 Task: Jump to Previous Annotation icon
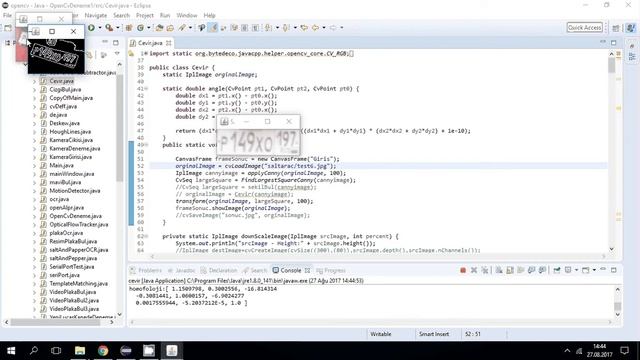click(286, 28)
